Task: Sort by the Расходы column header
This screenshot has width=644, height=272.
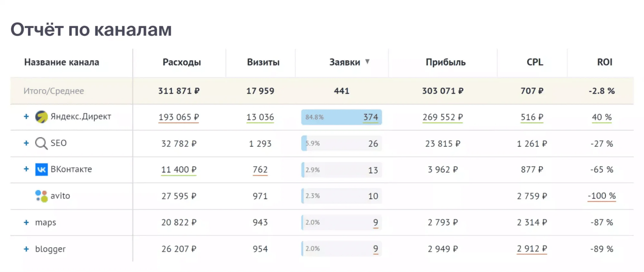Action: pyautogui.click(x=182, y=62)
